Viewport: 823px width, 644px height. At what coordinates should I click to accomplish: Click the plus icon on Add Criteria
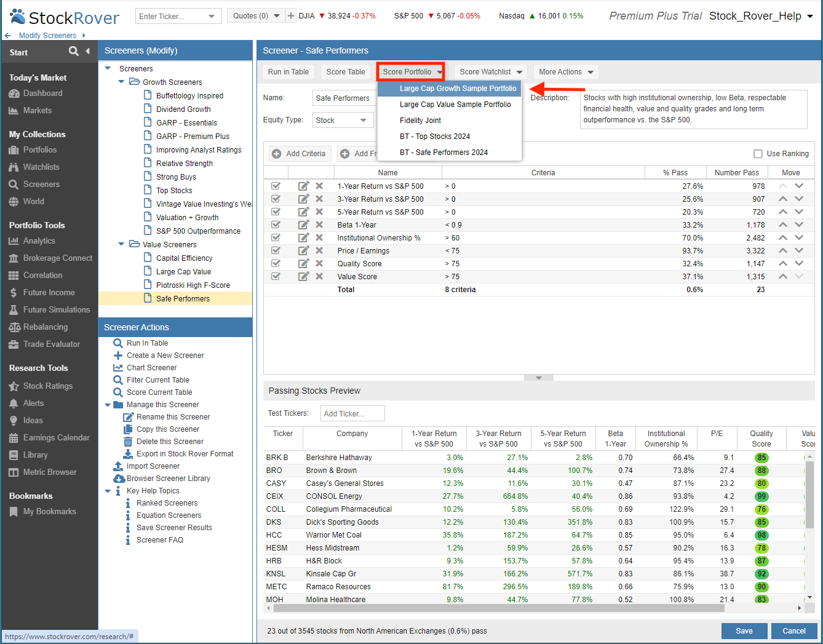pos(277,154)
